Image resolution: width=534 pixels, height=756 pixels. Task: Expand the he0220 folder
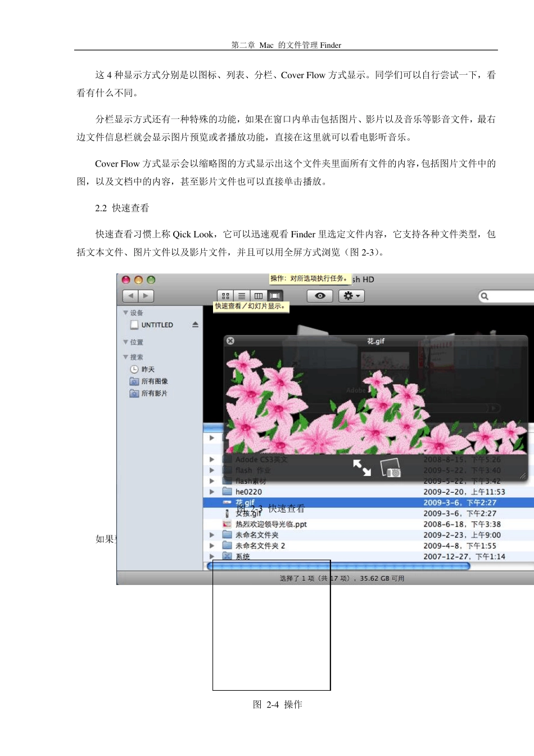point(212,492)
